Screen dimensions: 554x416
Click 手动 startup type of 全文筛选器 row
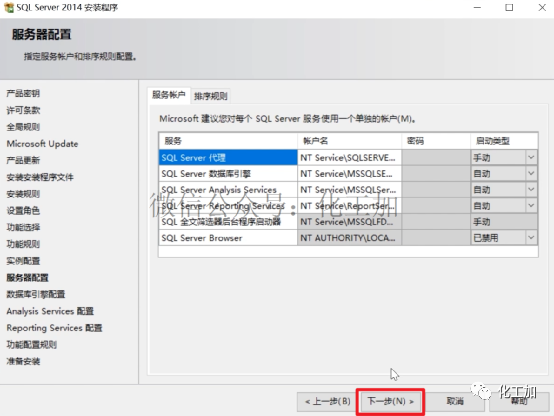[504, 222]
